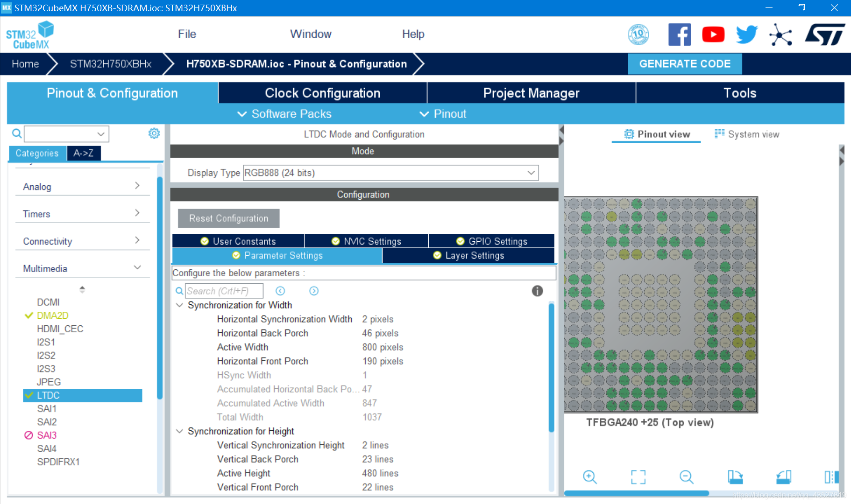Viewport: 851px width, 504px height.
Task: Switch to the Clock Configuration tab
Action: pyautogui.click(x=322, y=93)
